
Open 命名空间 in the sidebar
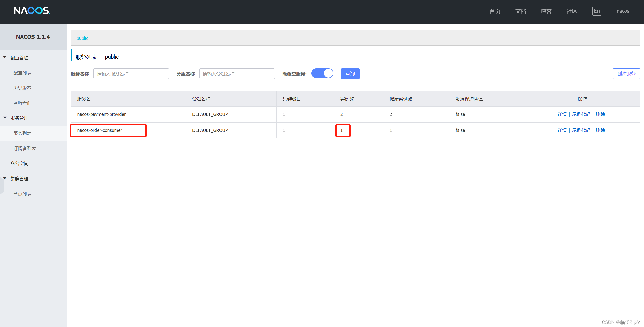pyautogui.click(x=19, y=163)
